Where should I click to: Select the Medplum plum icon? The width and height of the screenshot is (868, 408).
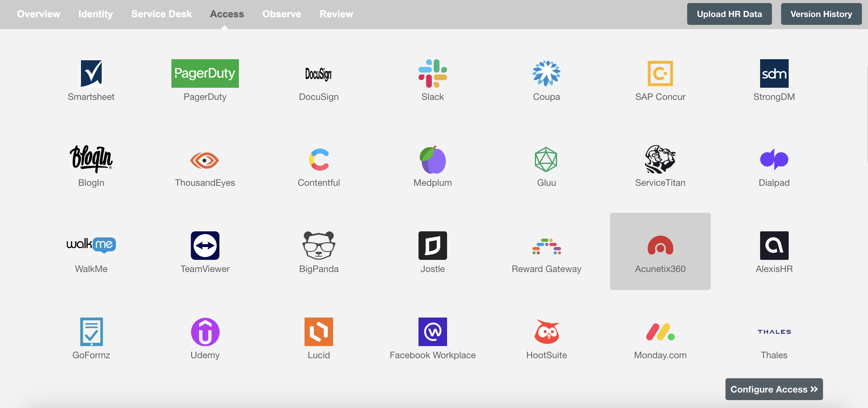(432, 159)
